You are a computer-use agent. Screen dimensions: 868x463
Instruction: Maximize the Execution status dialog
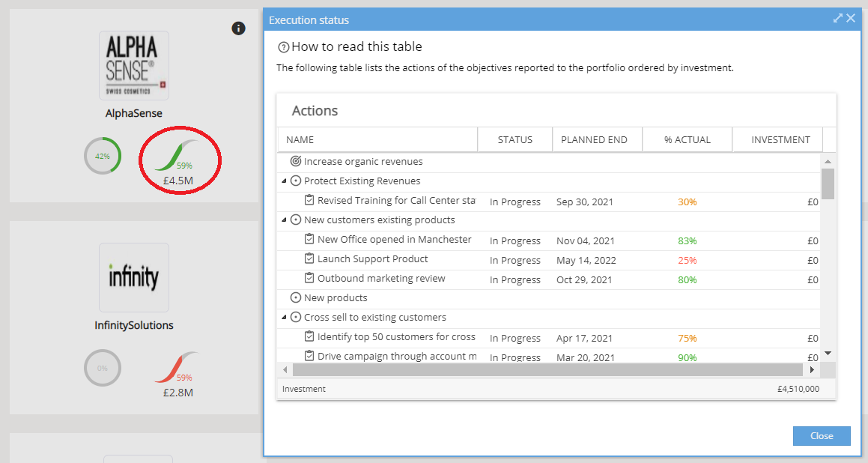pos(837,18)
